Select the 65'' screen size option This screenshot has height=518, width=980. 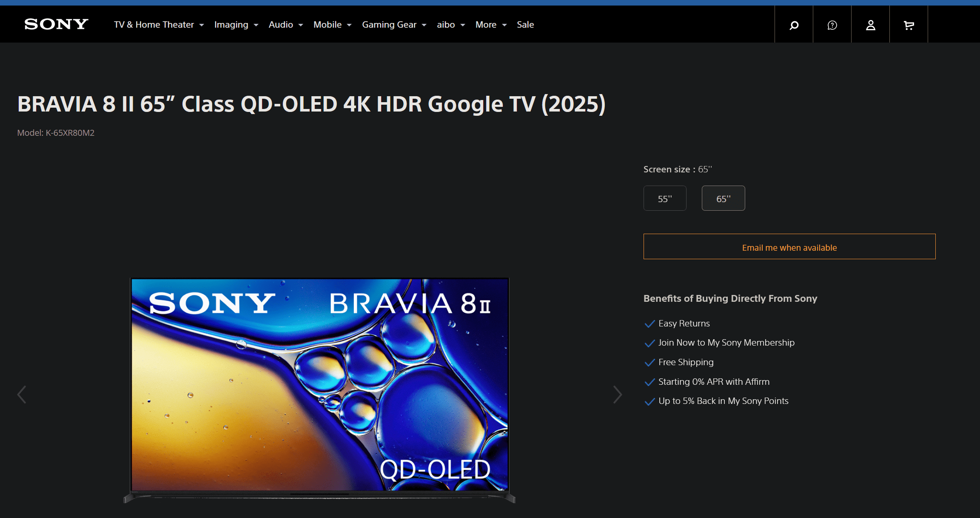click(x=723, y=198)
